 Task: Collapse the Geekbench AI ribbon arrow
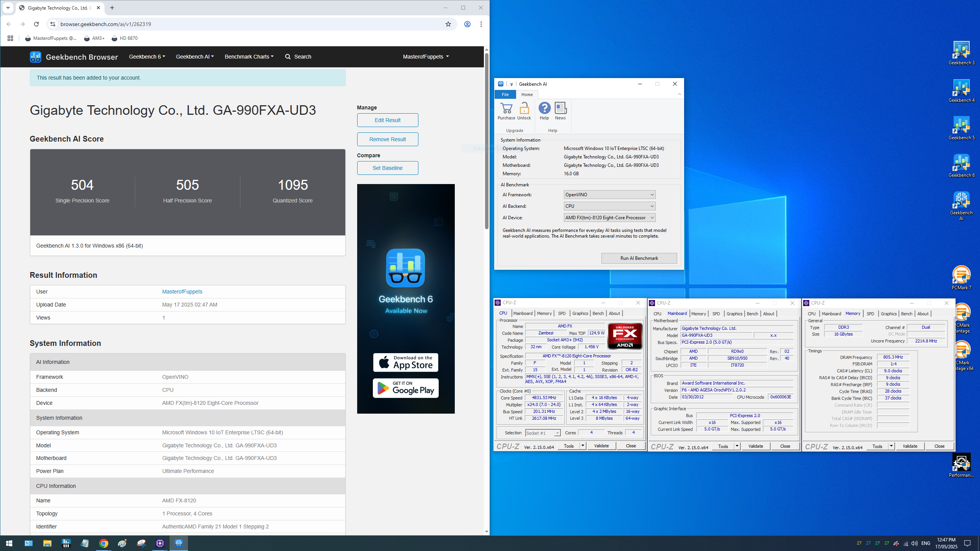[x=679, y=94]
